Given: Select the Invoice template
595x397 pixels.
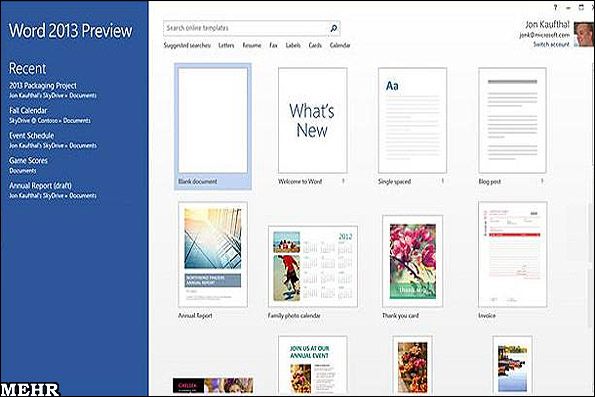Looking at the screenshot, I should [x=513, y=254].
